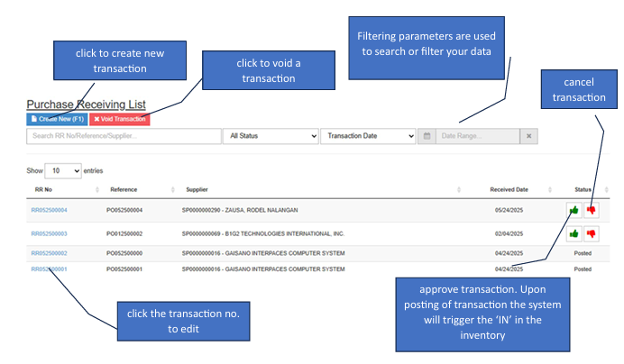Screen dimensions: 624x364
Task: Sort the table by Reference column
Action: [x=171, y=190]
